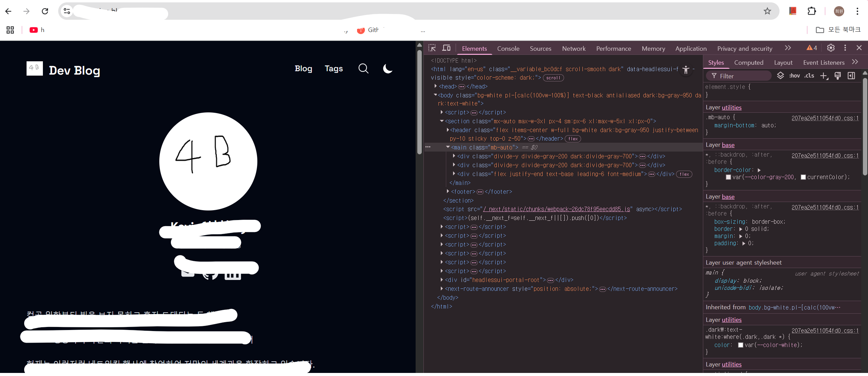Click new style rule plus icon
868x376 pixels.
(x=824, y=76)
